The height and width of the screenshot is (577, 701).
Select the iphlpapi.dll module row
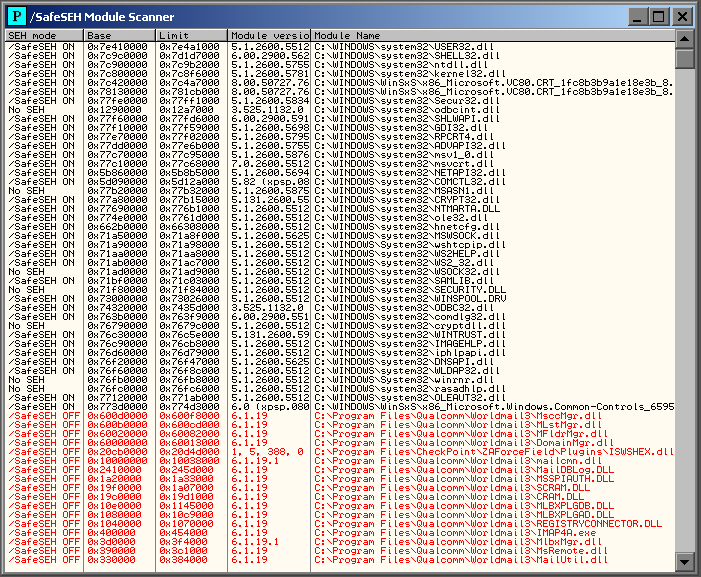[x=340, y=353]
